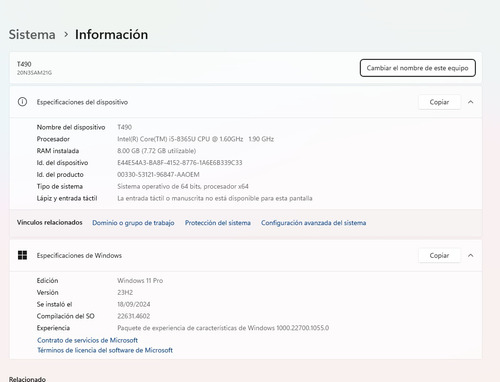
Task: Click the Compilación del SO label
Action: click(x=66, y=316)
